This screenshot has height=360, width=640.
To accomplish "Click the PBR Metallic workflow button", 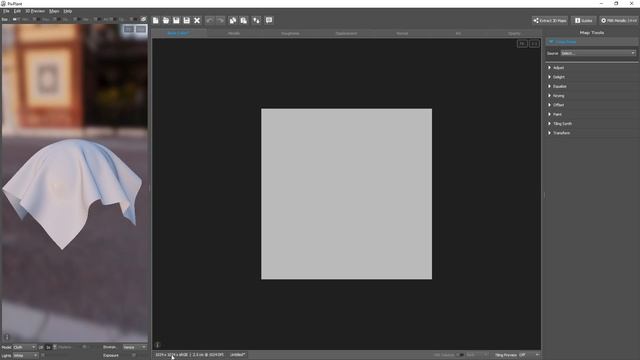I will point(619,20).
